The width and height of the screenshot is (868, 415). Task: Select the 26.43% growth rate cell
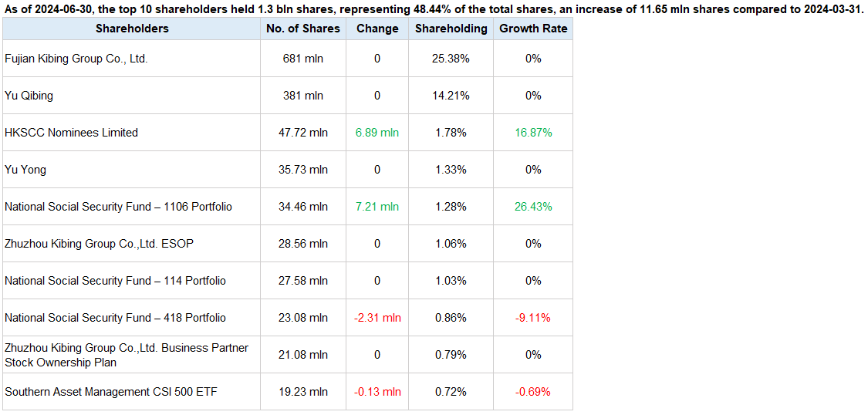pos(533,207)
